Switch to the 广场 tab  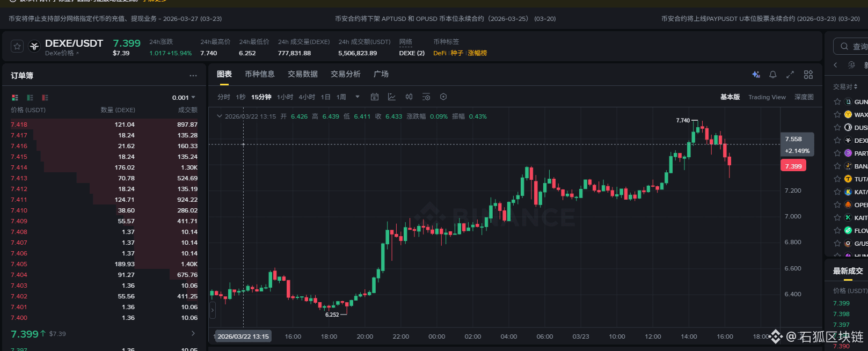coord(381,74)
